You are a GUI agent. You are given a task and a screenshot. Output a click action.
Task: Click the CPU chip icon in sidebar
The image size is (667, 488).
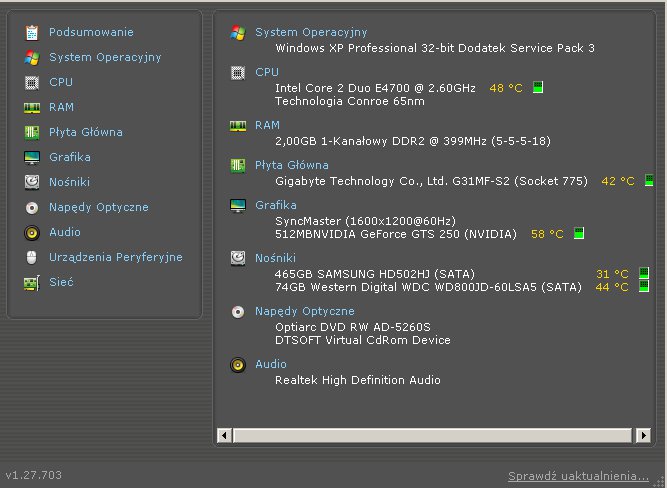[32, 83]
